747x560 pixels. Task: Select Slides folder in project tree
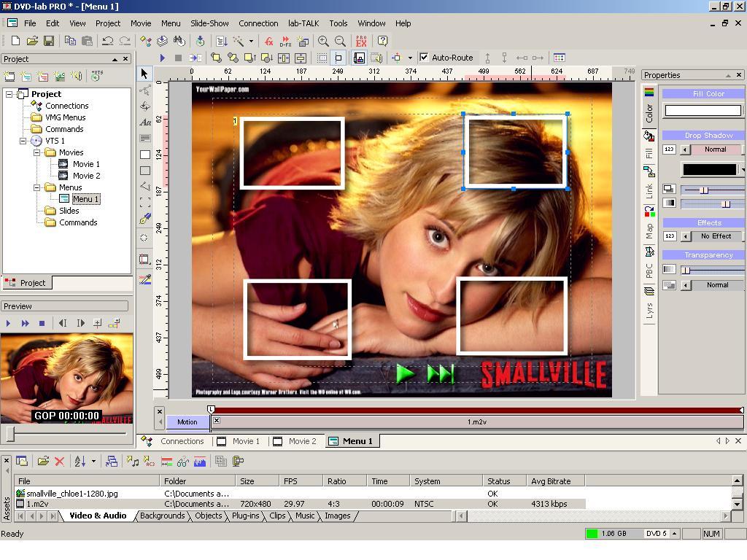pos(69,211)
